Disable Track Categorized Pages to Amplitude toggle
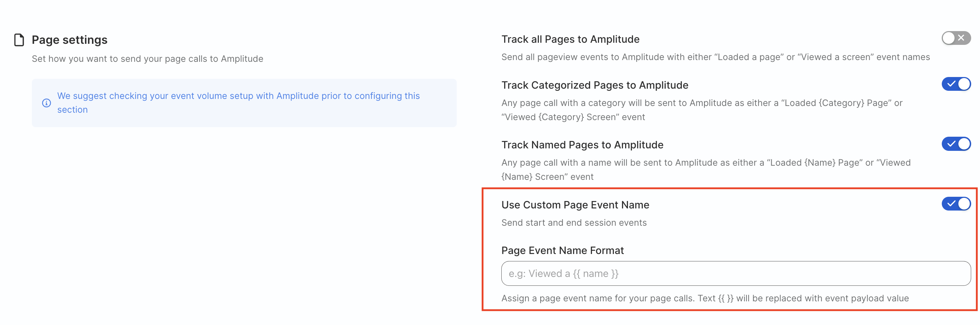 [956, 84]
